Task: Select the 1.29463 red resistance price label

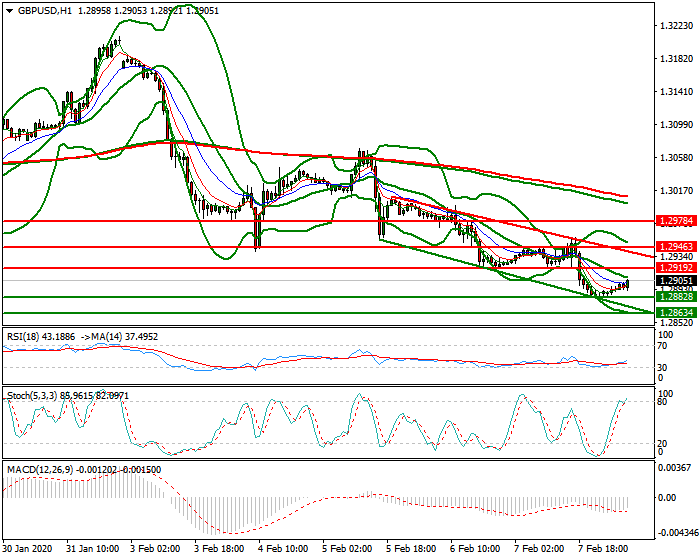Action: point(675,245)
